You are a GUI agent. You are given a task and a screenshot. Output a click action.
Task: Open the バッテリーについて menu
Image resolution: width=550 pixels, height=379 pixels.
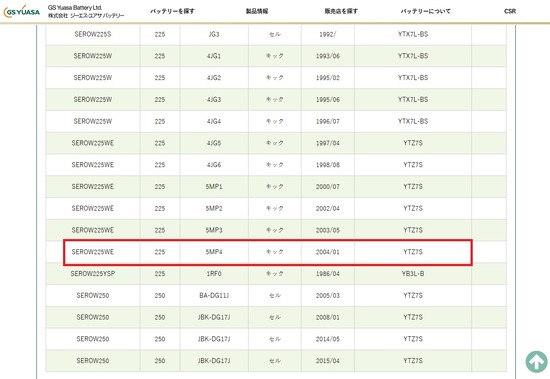pos(425,11)
